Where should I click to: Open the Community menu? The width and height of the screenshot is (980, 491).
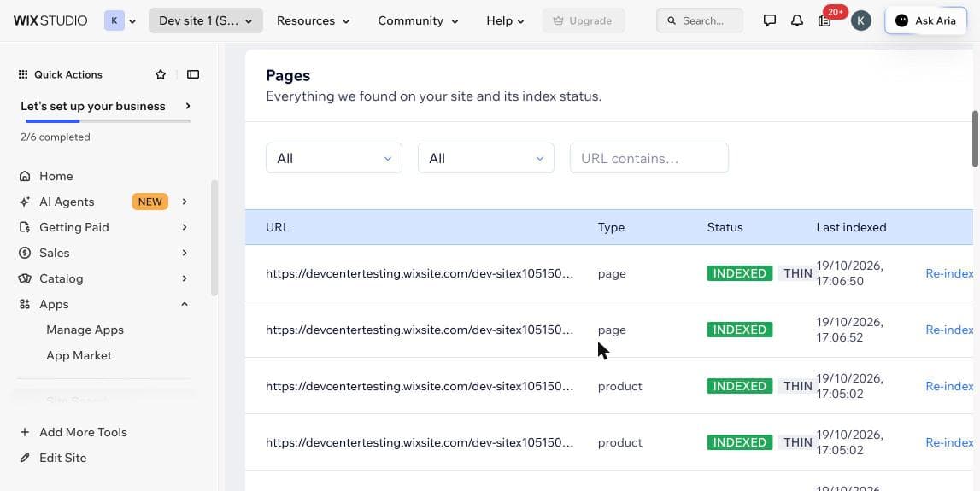pyautogui.click(x=418, y=20)
